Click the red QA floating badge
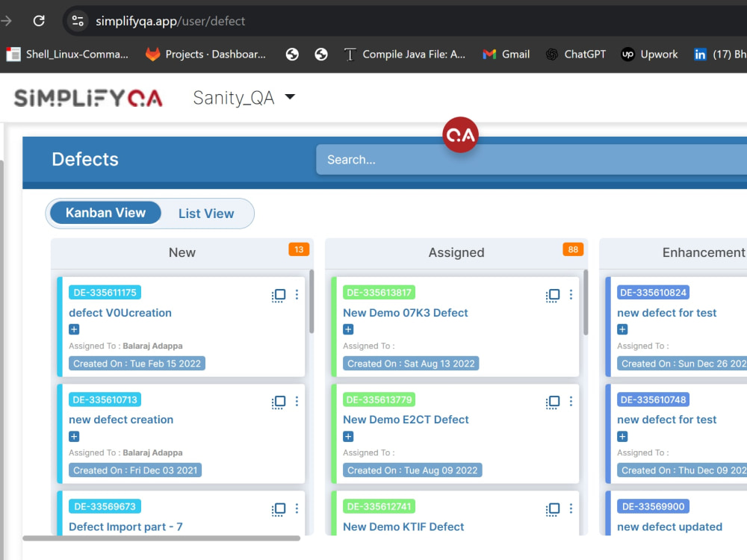This screenshot has width=747, height=560. 460,134
